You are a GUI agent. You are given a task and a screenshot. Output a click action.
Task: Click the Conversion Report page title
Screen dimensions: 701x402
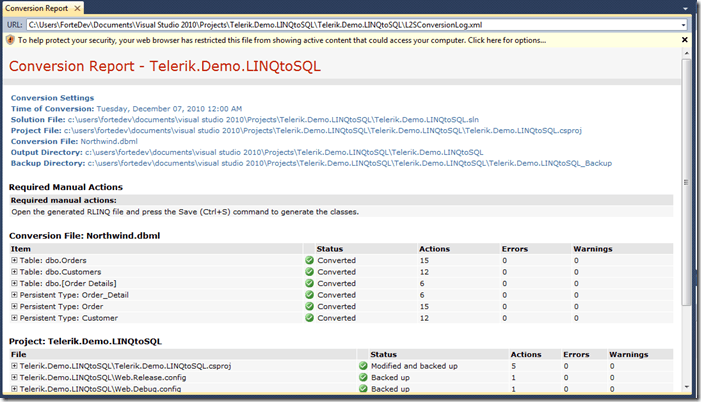click(x=165, y=66)
